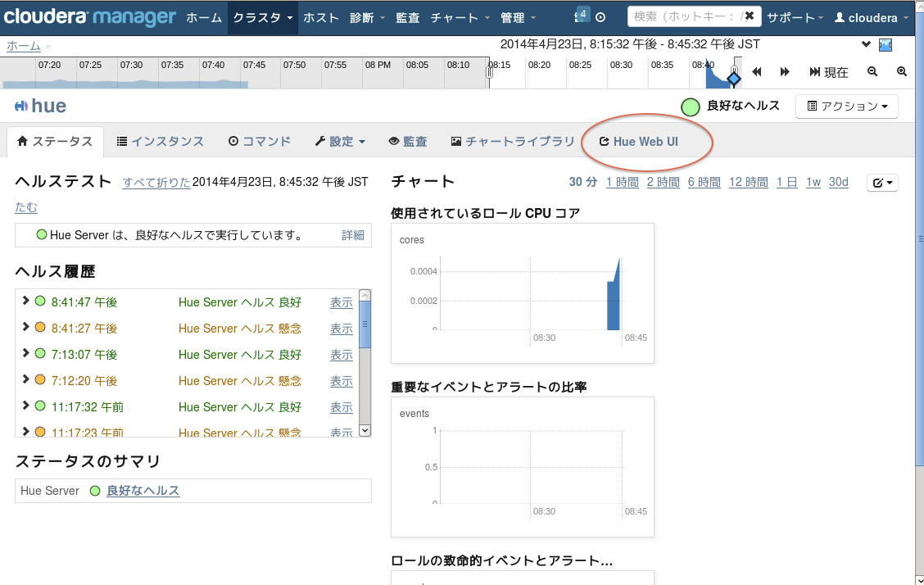The image size is (924, 585).
Task: Open the アクション dropdown menu
Action: [x=847, y=107]
